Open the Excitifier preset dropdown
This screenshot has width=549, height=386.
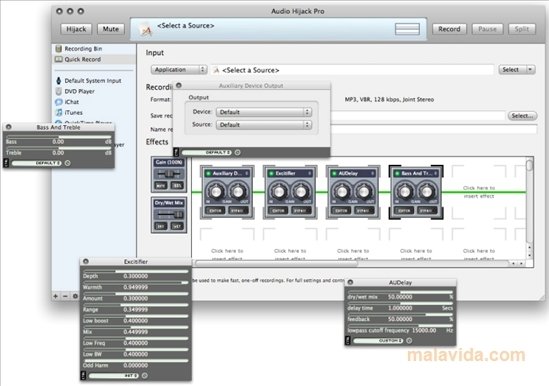114,375
